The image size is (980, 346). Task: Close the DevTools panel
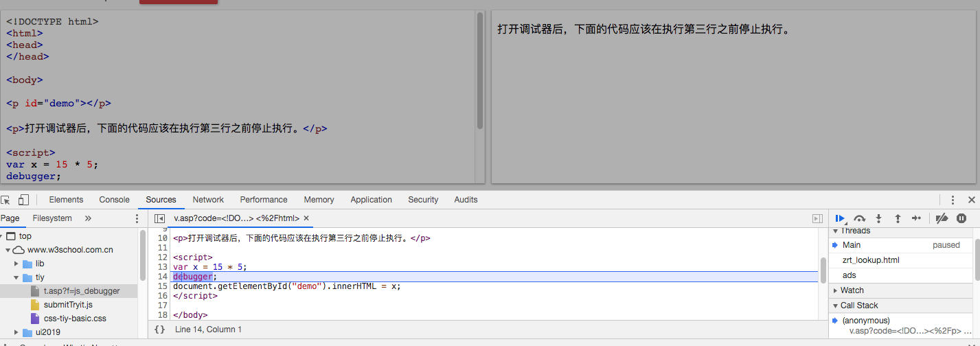click(971, 200)
